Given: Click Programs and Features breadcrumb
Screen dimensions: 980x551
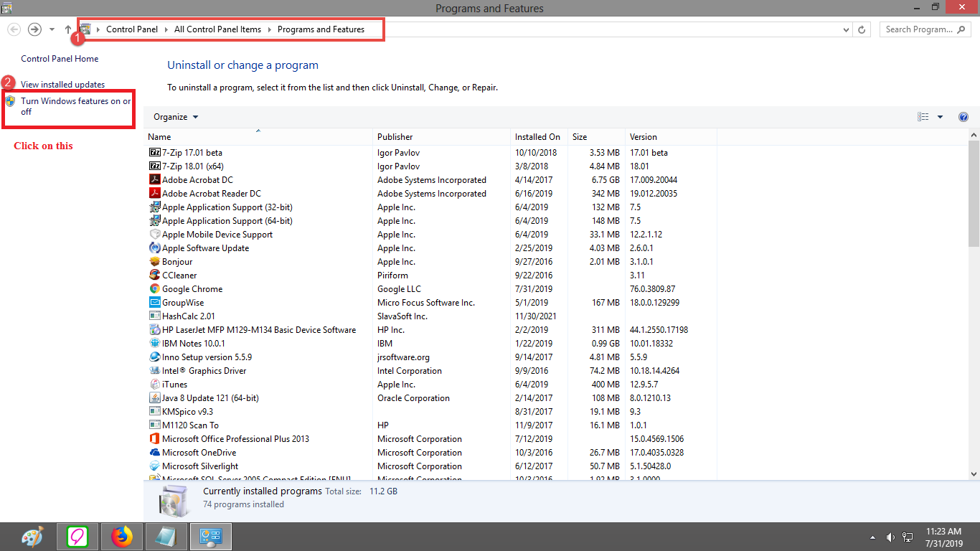Looking at the screenshot, I should point(321,29).
